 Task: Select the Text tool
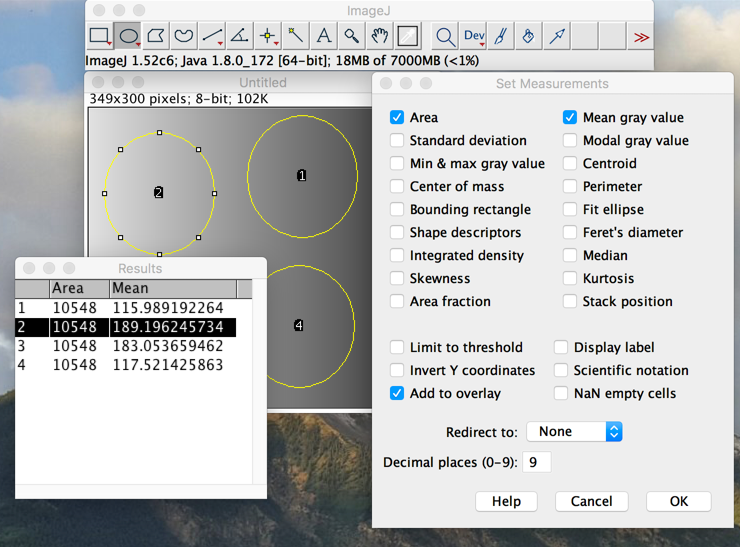324,36
